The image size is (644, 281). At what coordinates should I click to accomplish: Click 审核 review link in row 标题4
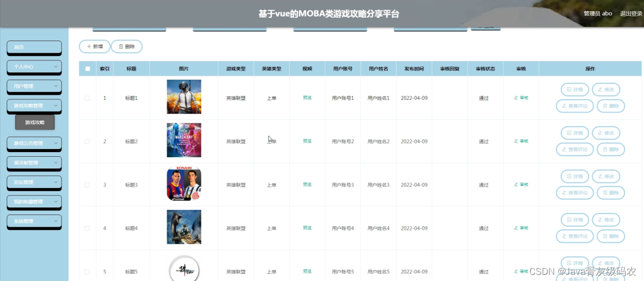click(521, 228)
